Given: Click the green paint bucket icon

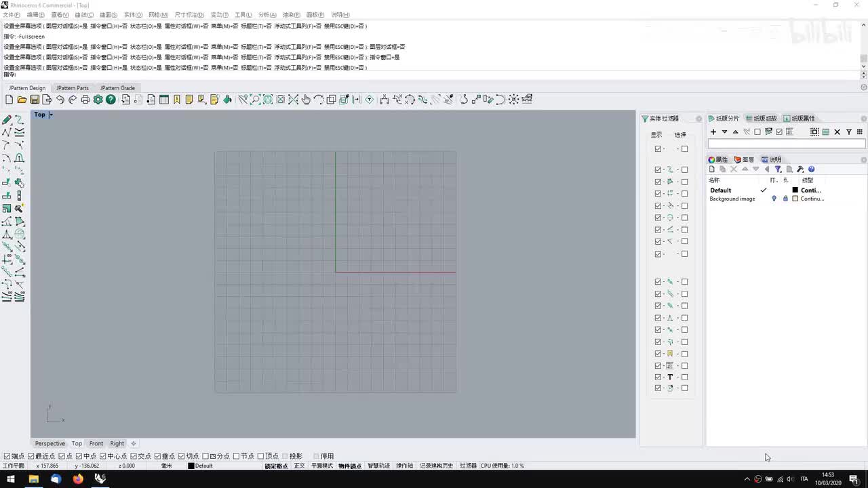Looking at the screenshot, I should [x=227, y=100].
